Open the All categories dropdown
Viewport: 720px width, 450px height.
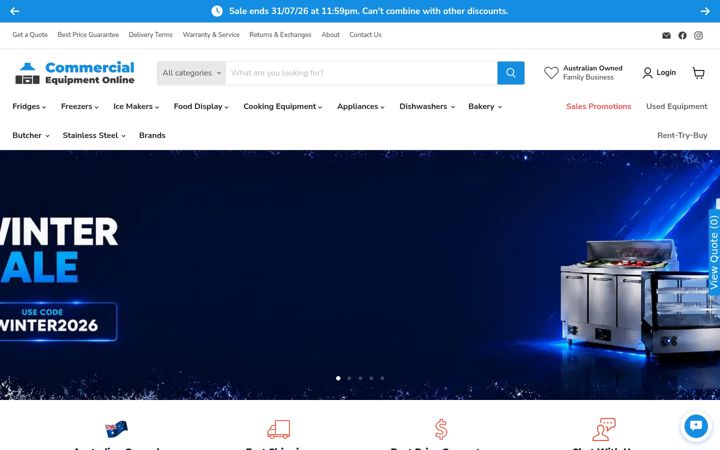(191, 73)
